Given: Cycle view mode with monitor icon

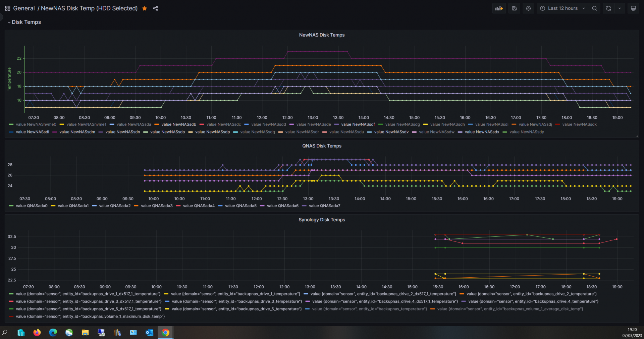Looking at the screenshot, I should point(633,8).
